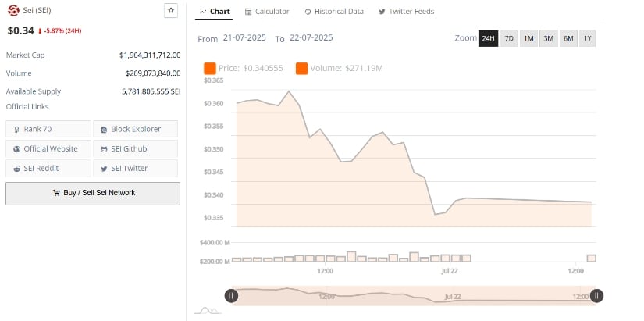Click the Calculator tab grid icon

pos(248,12)
